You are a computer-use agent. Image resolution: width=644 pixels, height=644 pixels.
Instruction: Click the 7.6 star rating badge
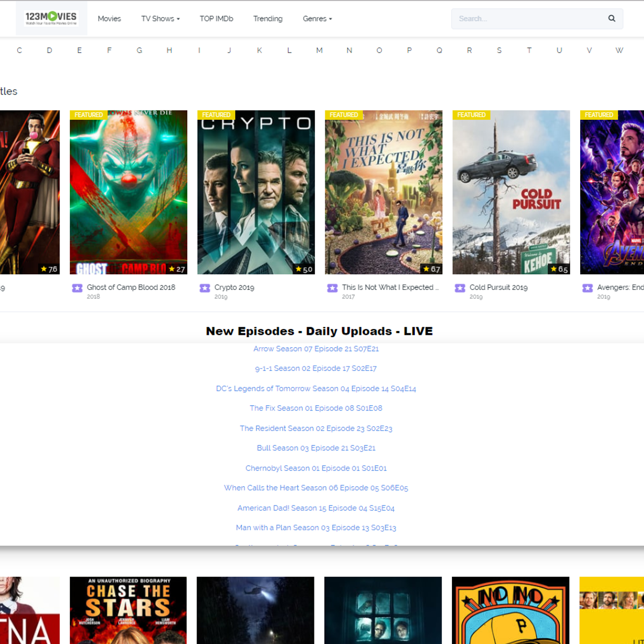pyautogui.click(x=49, y=269)
